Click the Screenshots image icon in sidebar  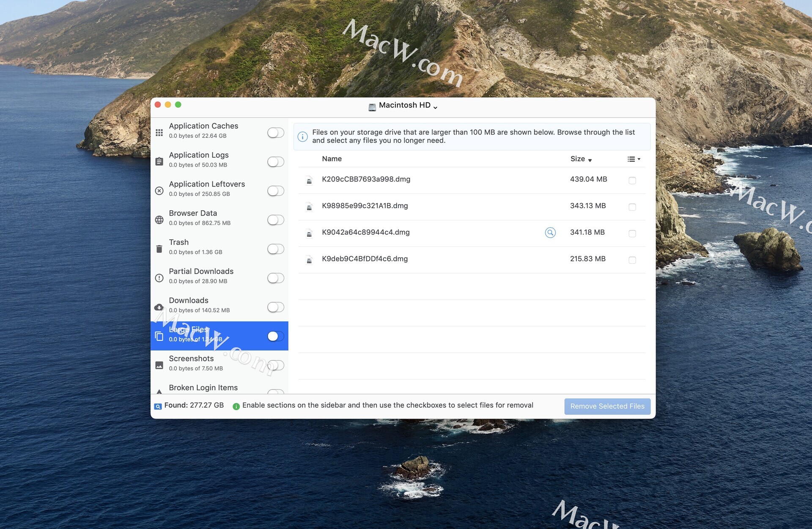(x=159, y=365)
